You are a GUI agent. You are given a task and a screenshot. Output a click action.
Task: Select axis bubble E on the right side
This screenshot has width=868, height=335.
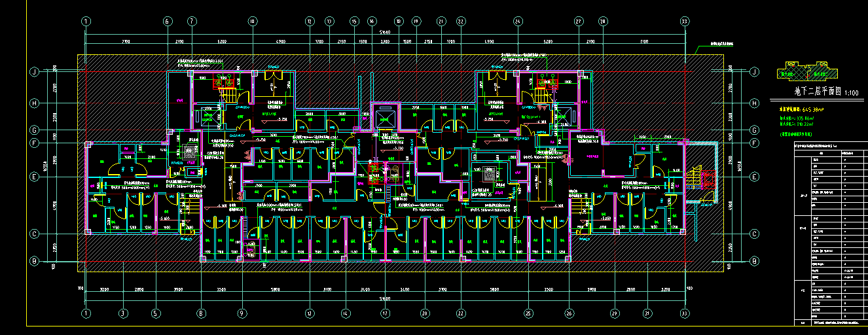(754, 177)
